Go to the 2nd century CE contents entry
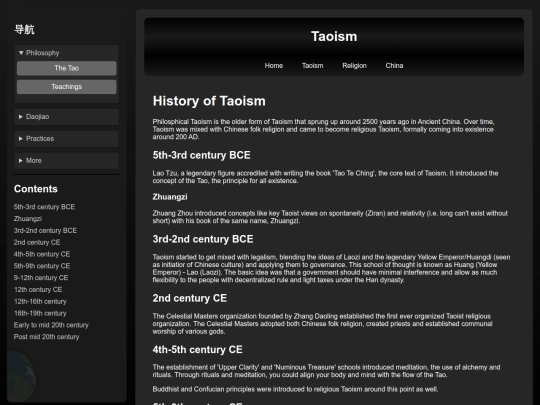This screenshot has height=405, width=540. tap(37, 242)
